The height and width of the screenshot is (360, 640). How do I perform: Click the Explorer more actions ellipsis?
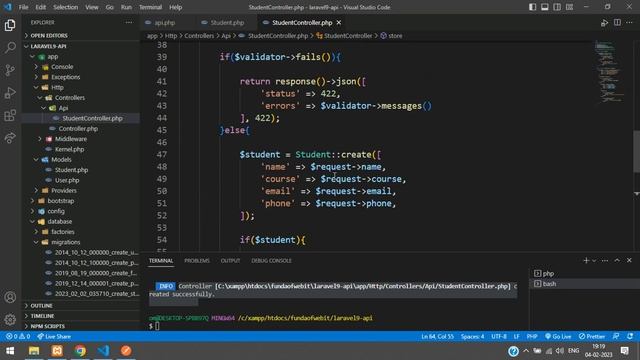(x=129, y=22)
